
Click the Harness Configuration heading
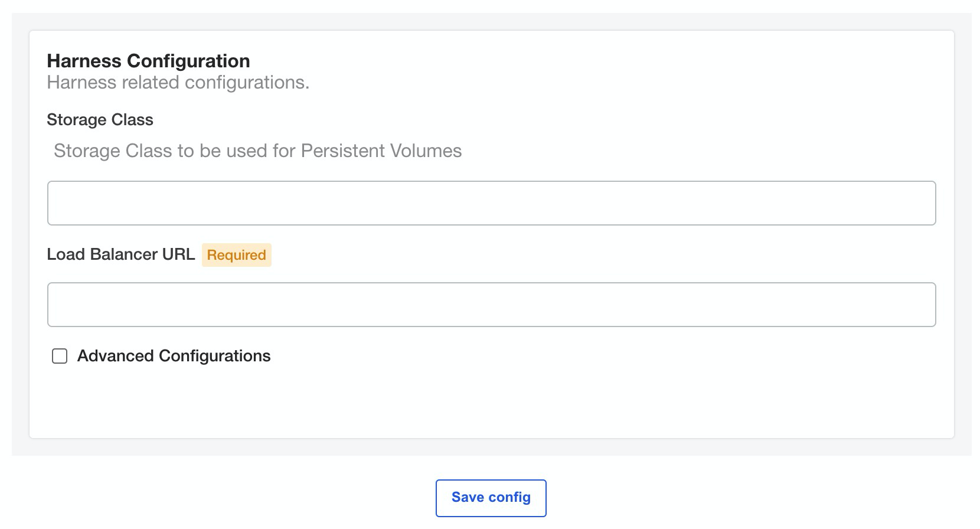tap(148, 61)
